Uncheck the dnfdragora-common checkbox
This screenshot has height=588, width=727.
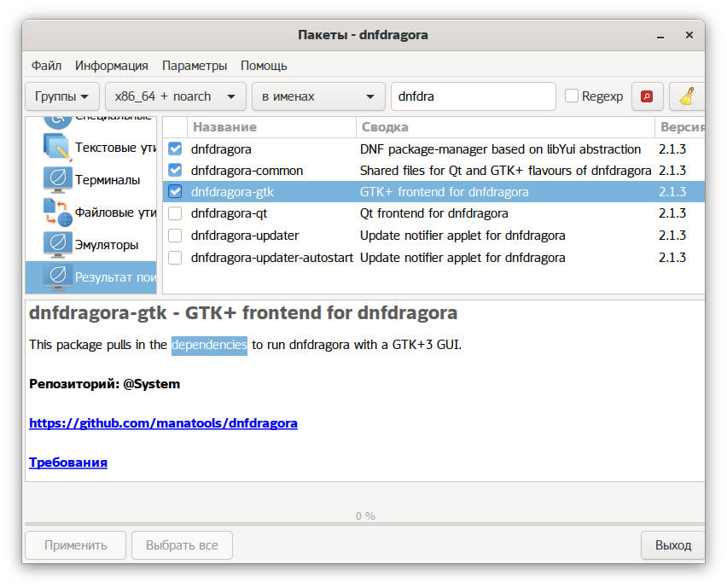pos(175,170)
